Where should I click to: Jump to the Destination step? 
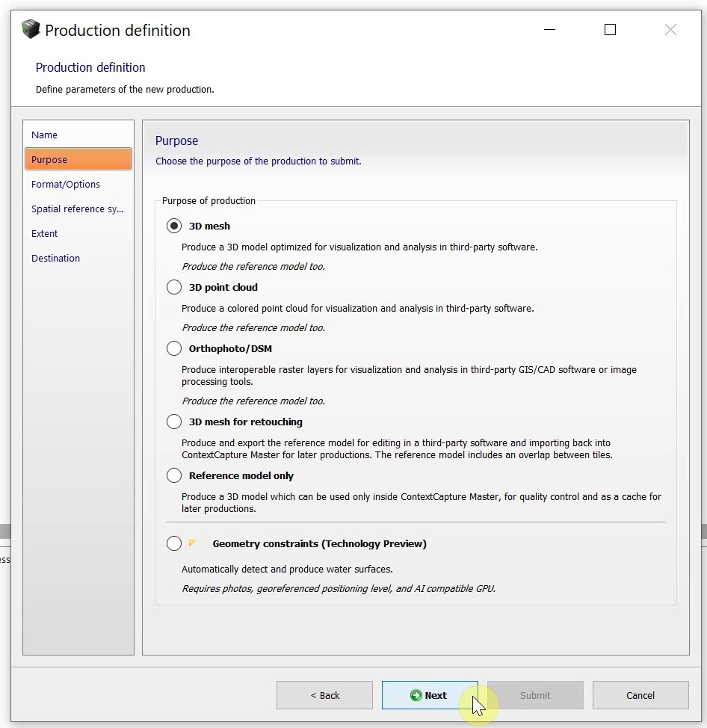click(56, 259)
